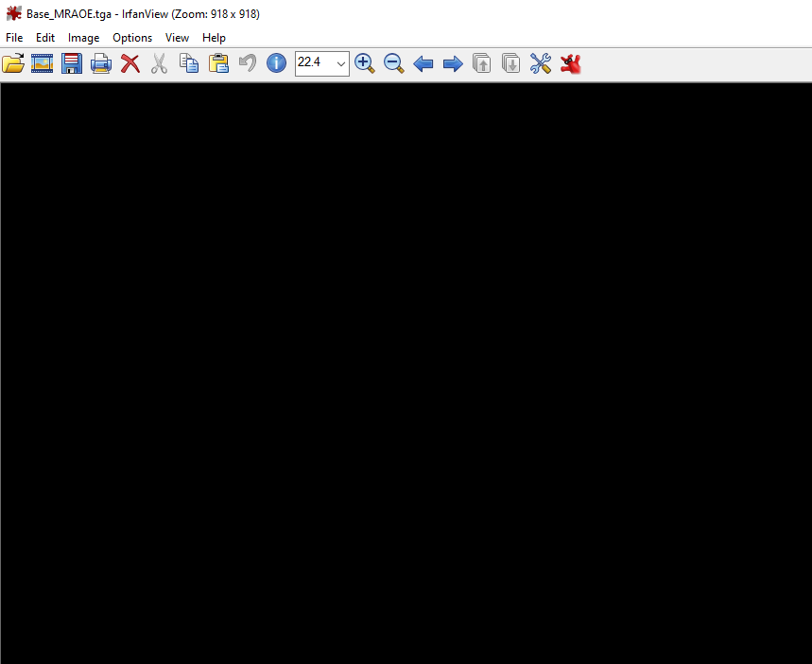Open the Edit menu
This screenshot has width=812, height=664.
pos(45,38)
